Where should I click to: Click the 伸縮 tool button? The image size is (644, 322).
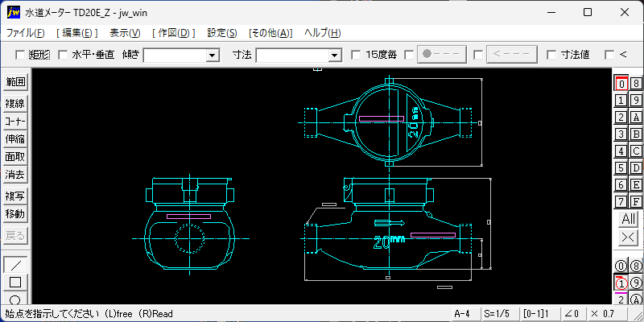(x=15, y=139)
